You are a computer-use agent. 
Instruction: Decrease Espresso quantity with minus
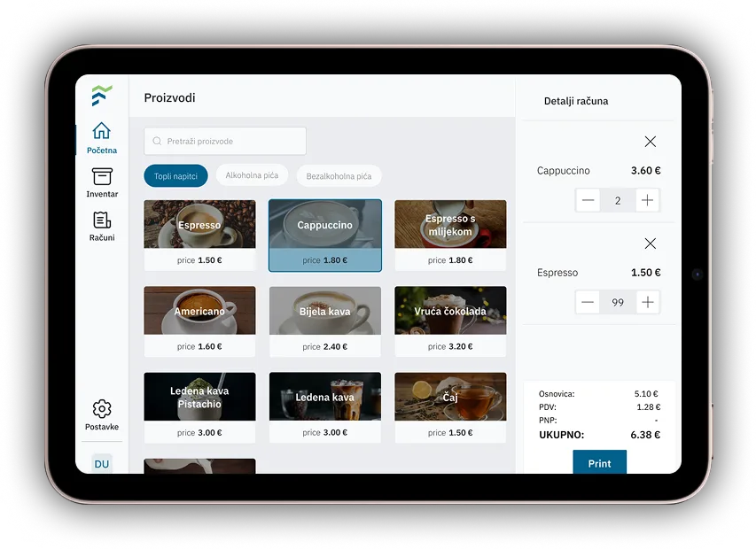588,303
